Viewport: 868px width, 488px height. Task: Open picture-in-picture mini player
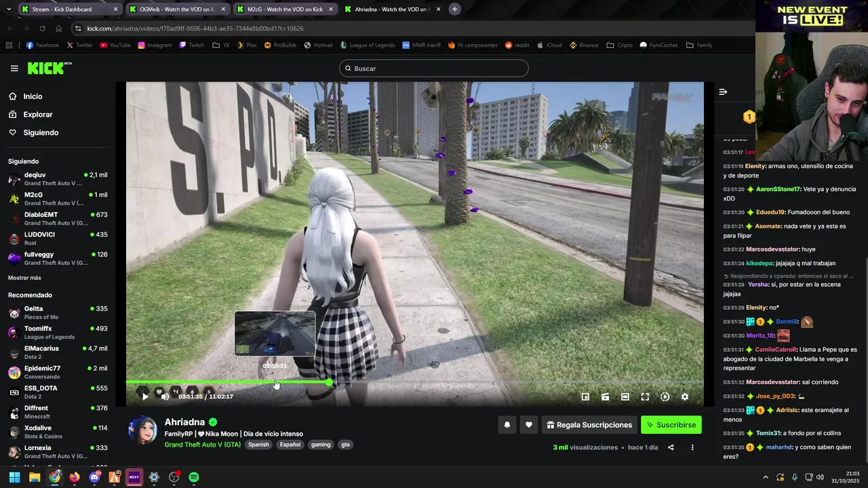(585, 396)
